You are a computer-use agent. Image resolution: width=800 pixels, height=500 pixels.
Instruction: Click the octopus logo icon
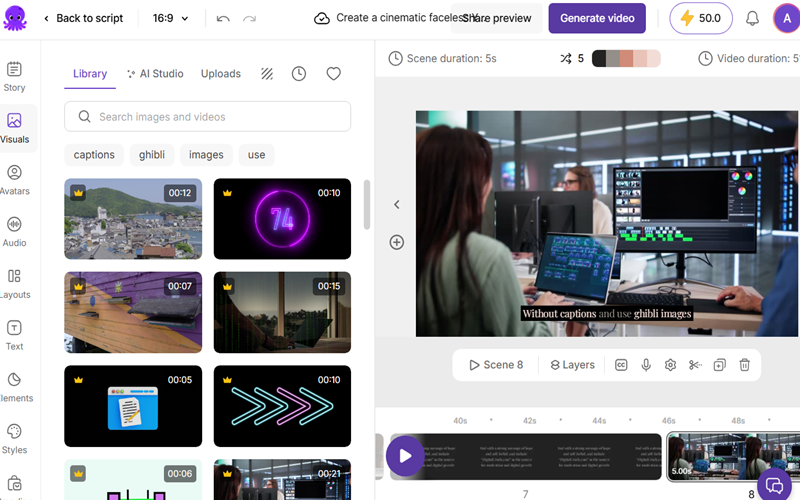(x=15, y=18)
